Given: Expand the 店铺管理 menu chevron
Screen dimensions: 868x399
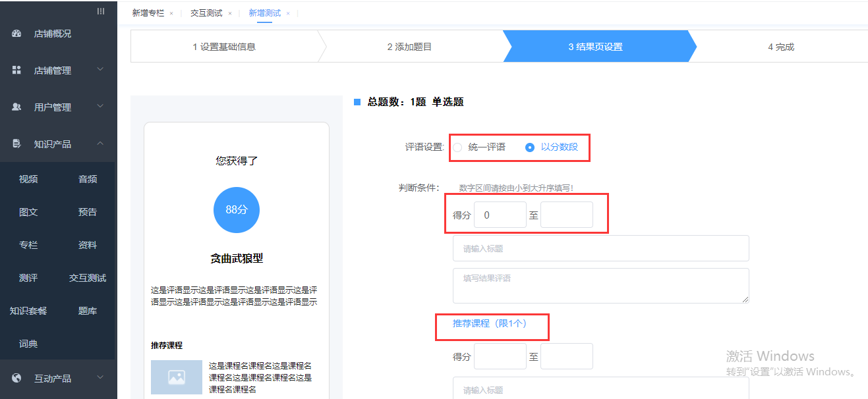Looking at the screenshot, I should point(100,69).
